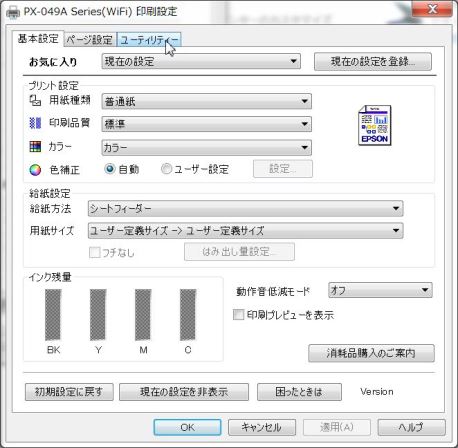Click the greyed-out 設定 button for color correction
This screenshot has height=448, width=458.
(x=283, y=169)
